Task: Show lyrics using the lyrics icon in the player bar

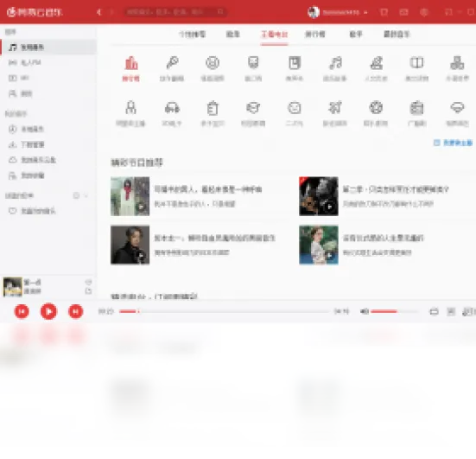Action: tap(451, 311)
